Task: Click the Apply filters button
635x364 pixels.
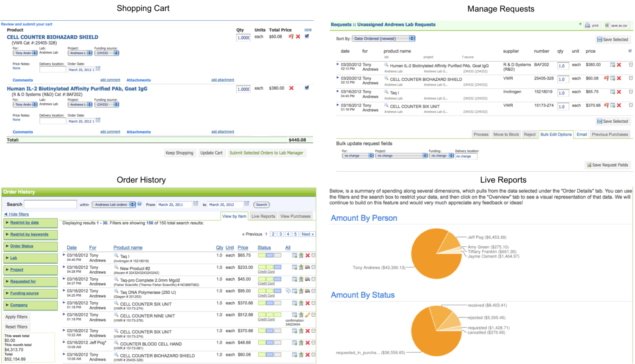Action: tap(17, 317)
